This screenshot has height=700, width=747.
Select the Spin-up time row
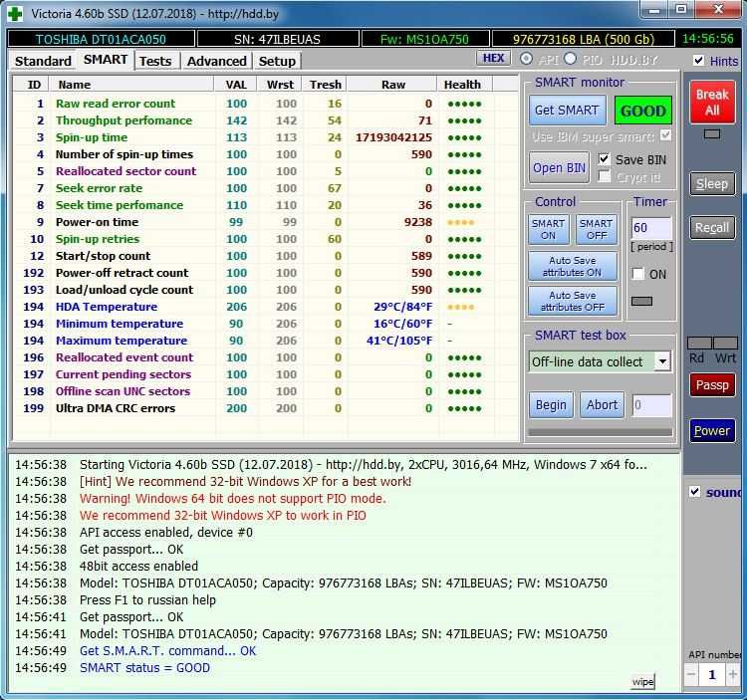pos(265,137)
